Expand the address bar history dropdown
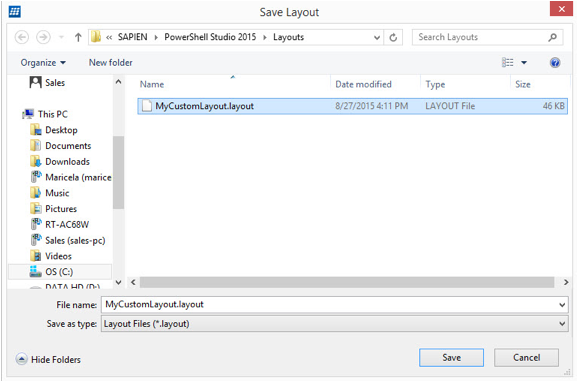 (x=377, y=37)
